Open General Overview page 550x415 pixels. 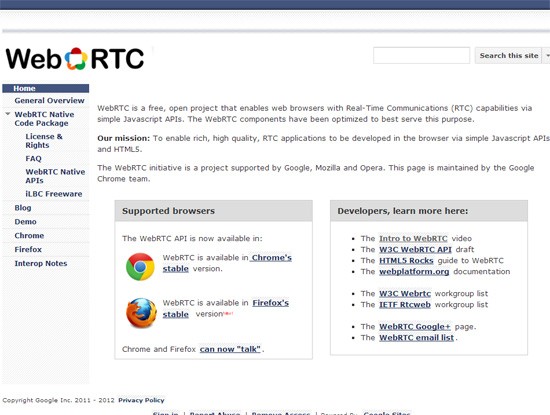[49, 100]
